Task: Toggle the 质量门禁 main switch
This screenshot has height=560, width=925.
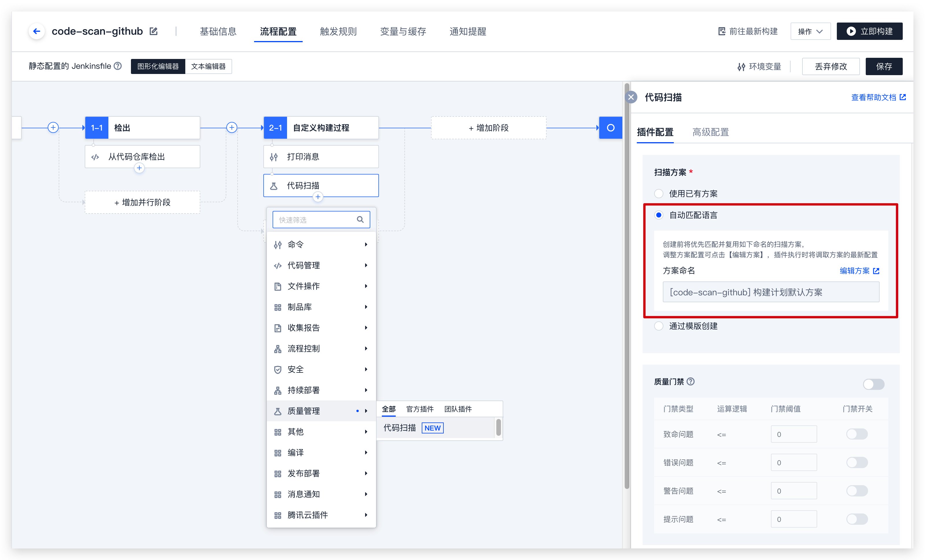Action: tap(874, 384)
